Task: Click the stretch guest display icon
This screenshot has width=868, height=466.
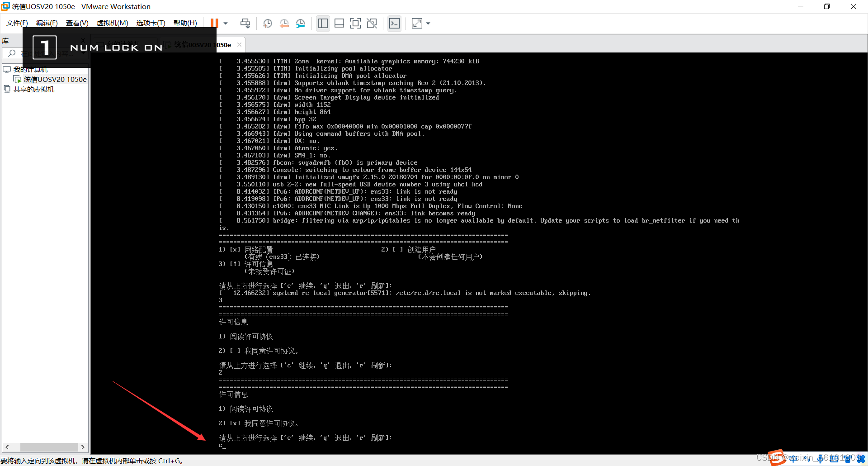Action: click(x=417, y=23)
